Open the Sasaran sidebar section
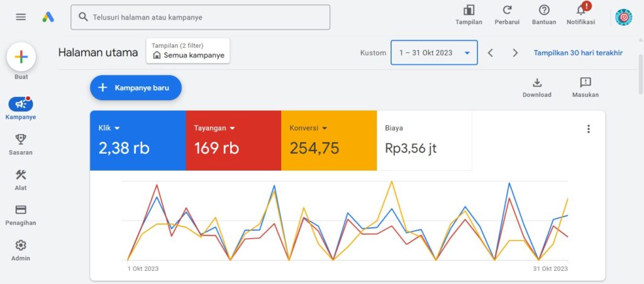Screen dimensions: 644x284 pyautogui.click(x=21, y=144)
